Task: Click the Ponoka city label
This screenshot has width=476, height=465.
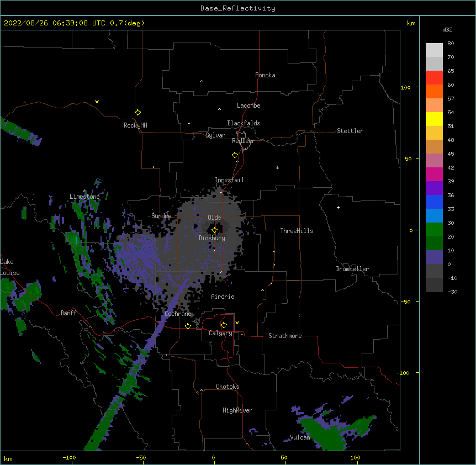Action: (265, 75)
